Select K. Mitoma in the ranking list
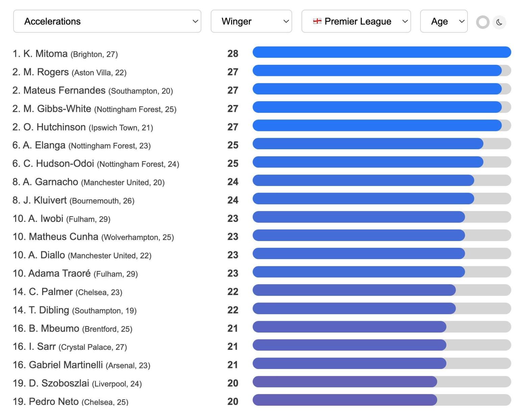This screenshot has height=420, width=528. (x=45, y=54)
